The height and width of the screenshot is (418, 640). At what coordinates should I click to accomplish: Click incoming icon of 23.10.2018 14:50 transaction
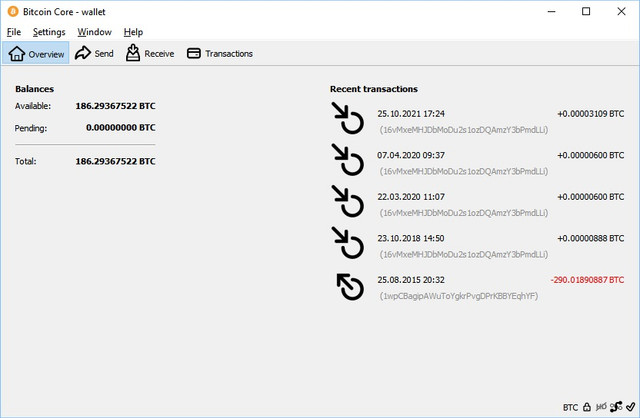pyautogui.click(x=348, y=243)
